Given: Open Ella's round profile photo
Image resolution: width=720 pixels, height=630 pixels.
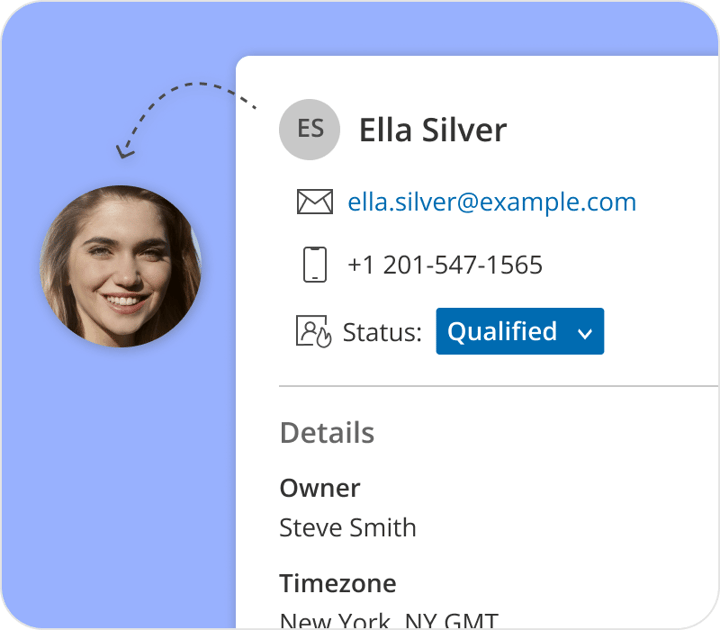Looking at the screenshot, I should pyautogui.click(x=120, y=266).
